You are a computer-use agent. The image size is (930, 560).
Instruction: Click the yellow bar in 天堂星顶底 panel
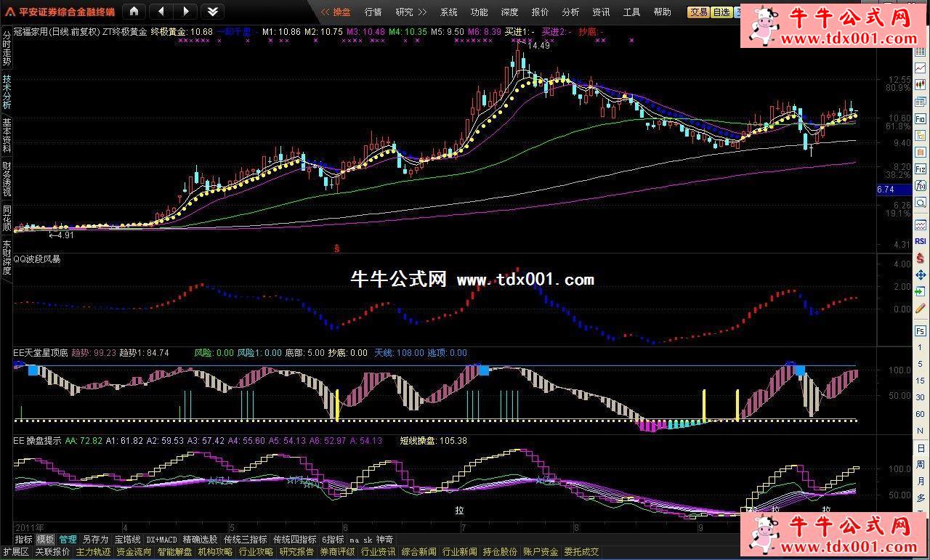pyautogui.click(x=337, y=405)
